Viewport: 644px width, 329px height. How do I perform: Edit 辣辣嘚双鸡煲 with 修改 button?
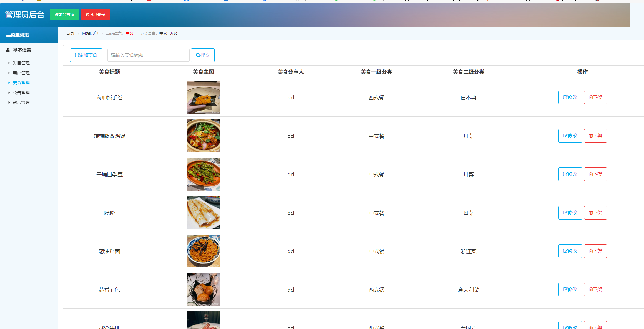(x=570, y=136)
